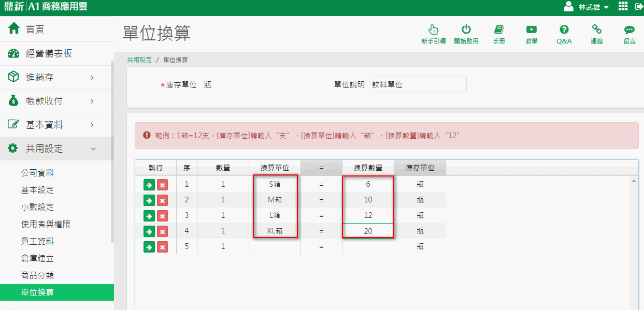Click the conversion quantity field 20
Viewport: 644px width, 310px height.
click(368, 231)
